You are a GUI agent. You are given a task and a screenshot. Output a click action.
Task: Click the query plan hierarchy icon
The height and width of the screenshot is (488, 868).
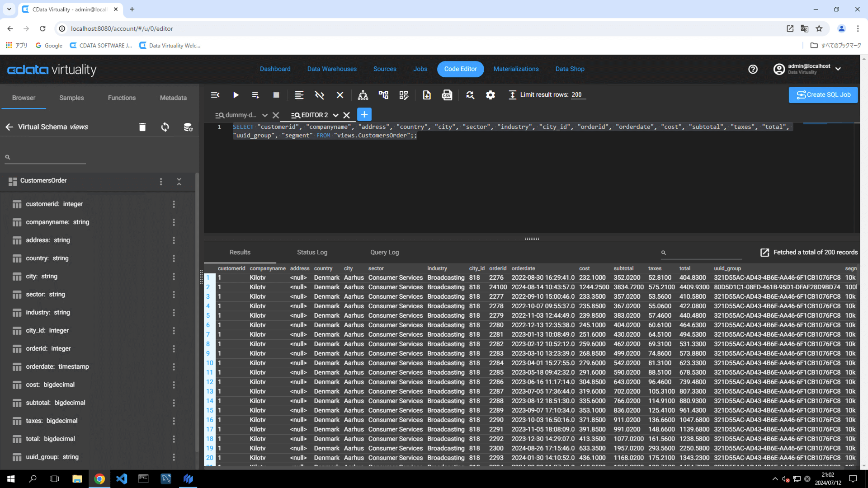click(x=363, y=95)
